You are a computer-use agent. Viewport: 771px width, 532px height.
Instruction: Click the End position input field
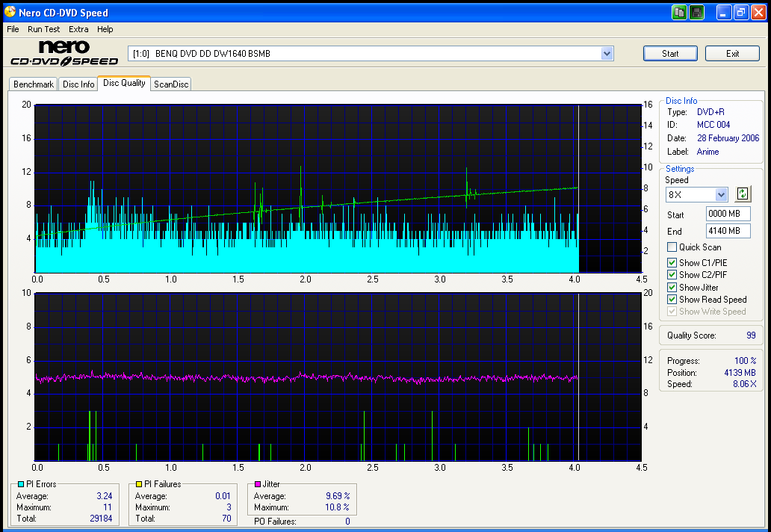pyautogui.click(x=728, y=232)
